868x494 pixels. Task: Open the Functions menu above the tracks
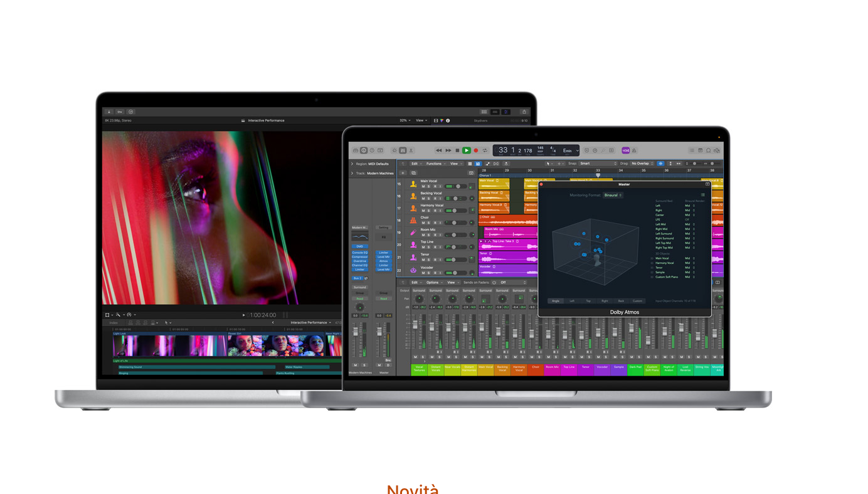click(433, 162)
